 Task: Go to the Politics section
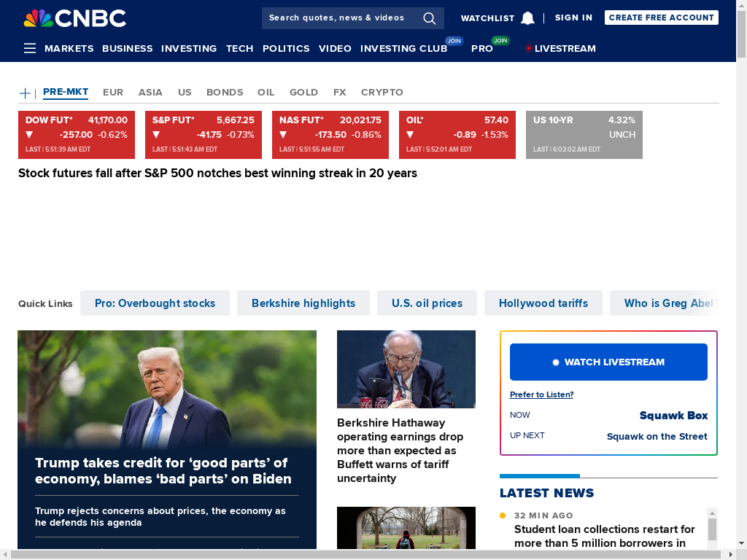[x=286, y=49]
